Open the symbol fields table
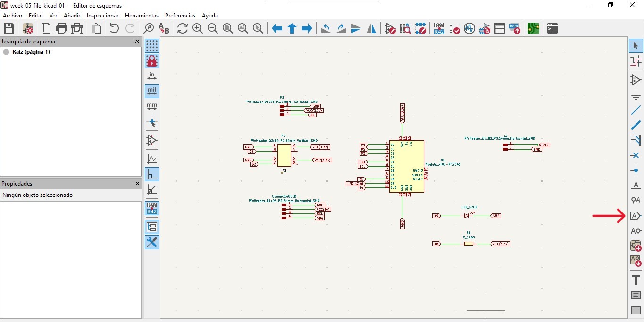Image resolution: width=644 pixels, height=322 pixels. pos(500,28)
